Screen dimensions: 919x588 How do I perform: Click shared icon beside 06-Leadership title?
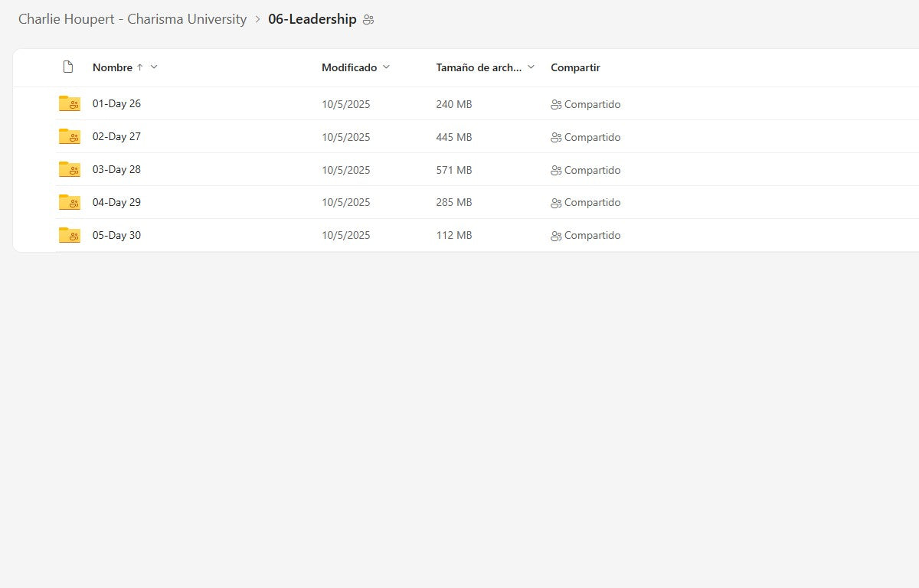click(x=368, y=20)
